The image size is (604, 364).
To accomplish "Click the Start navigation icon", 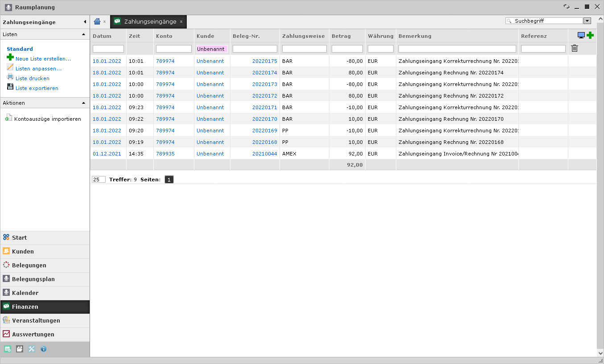I will (6, 237).
